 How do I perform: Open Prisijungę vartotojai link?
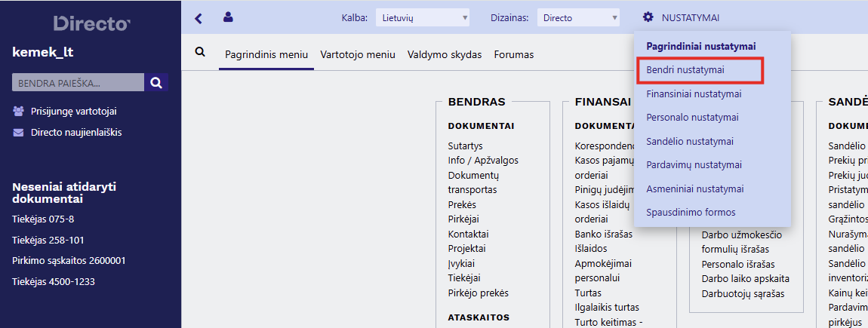74,111
